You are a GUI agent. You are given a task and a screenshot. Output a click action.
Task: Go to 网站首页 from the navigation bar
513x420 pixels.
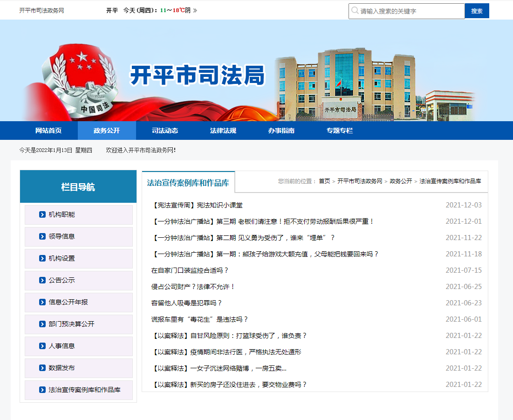pos(48,131)
